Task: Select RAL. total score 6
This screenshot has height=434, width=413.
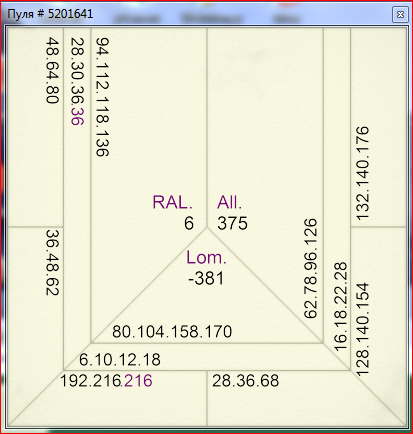Action: [x=189, y=223]
